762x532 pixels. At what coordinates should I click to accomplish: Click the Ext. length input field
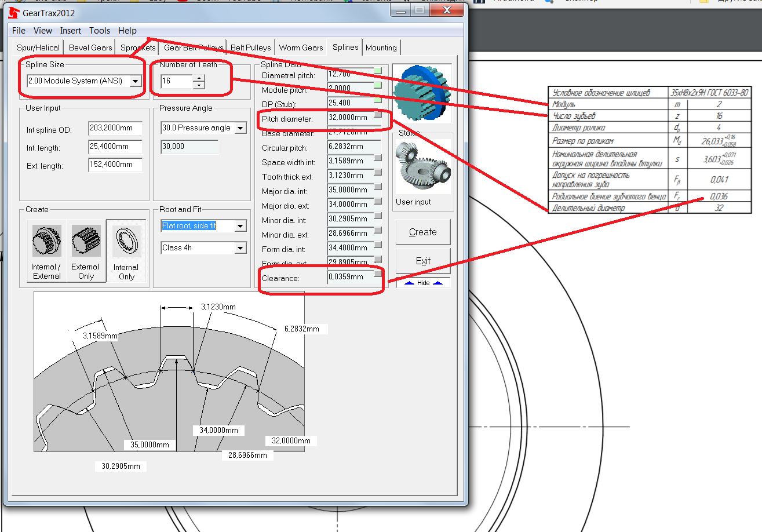115,165
